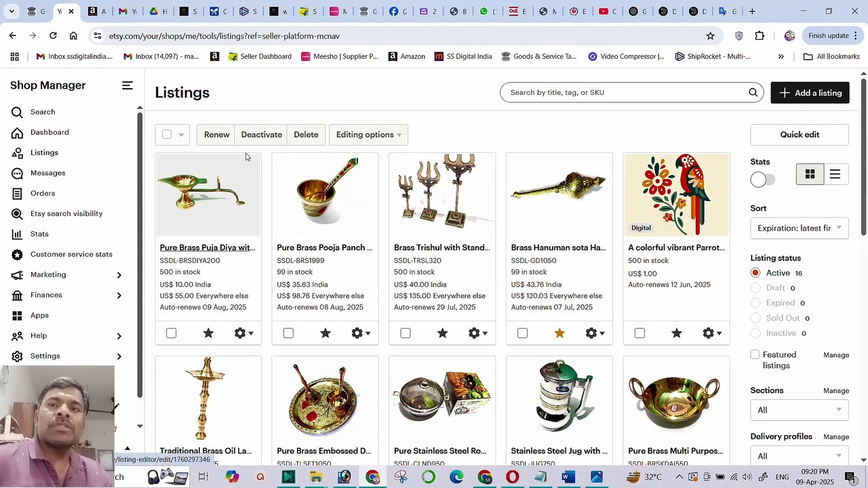The height and width of the screenshot is (488, 868).
Task: Open the Sections dropdown showing All
Action: tap(800, 410)
